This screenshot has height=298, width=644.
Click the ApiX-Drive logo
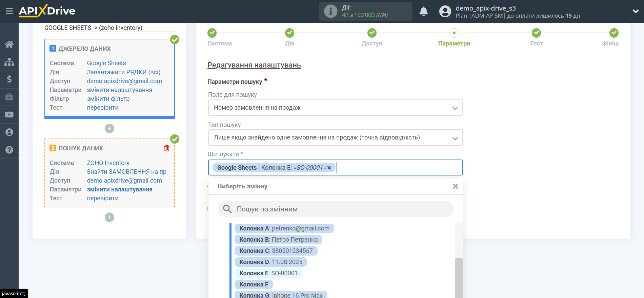pos(47,11)
